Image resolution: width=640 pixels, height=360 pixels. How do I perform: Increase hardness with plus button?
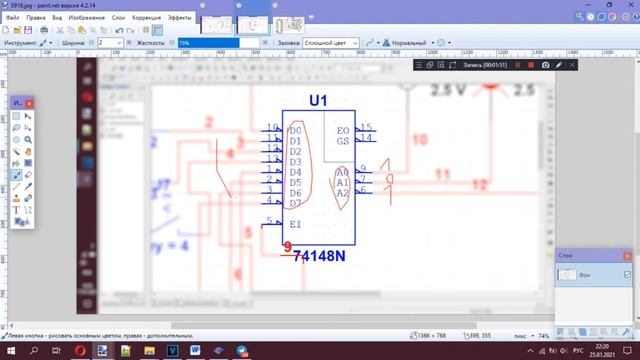[x=265, y=43]
